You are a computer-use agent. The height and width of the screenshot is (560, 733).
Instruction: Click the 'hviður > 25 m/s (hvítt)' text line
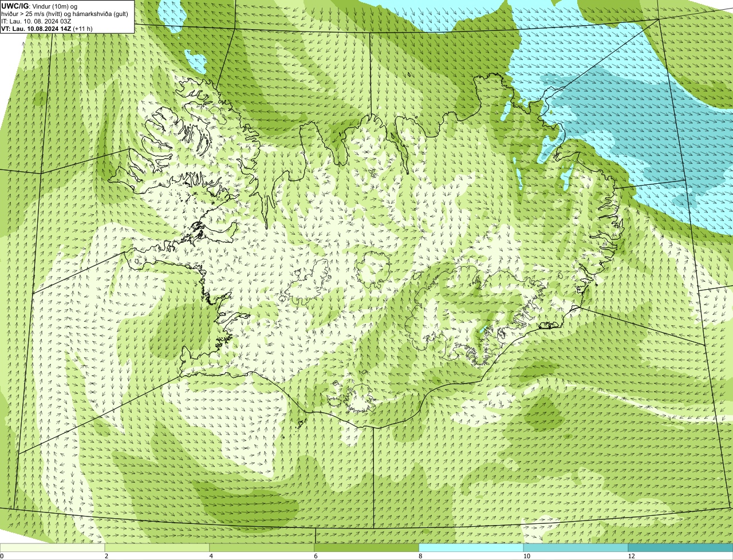(64, 14)
